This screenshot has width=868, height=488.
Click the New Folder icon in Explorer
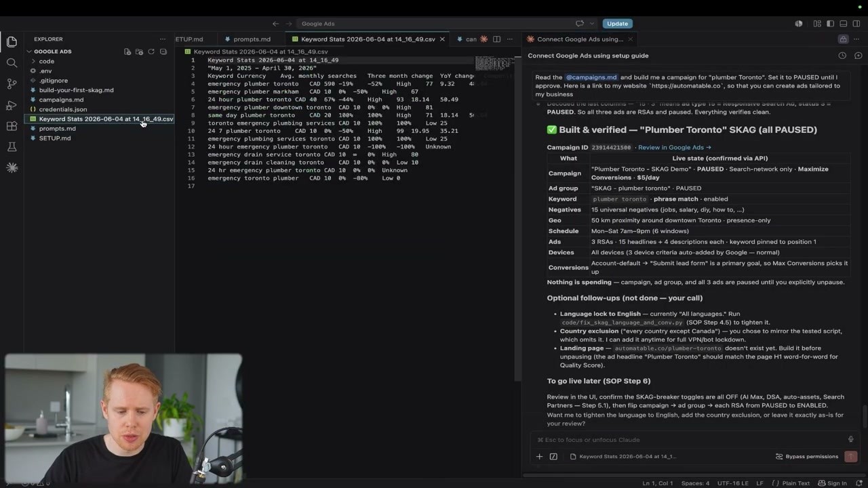click(139, 52)
